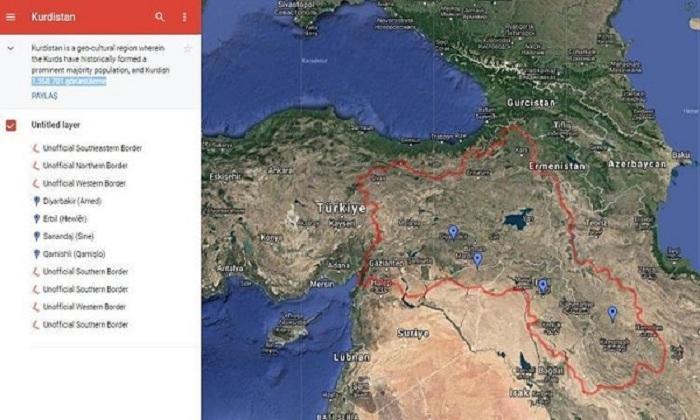The image size is (700, 420).
Task: Collapse the map description chevron
Action: tap(10, 48)
